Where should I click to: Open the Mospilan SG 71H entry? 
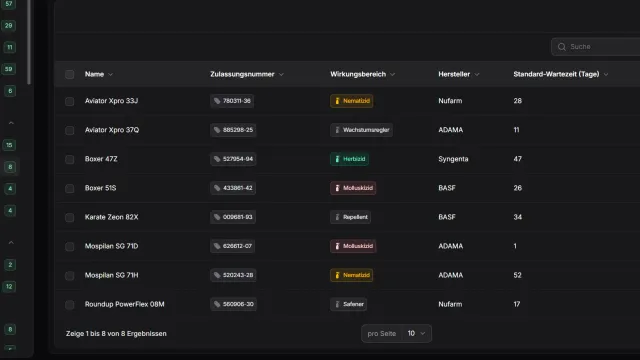(111, 275)
